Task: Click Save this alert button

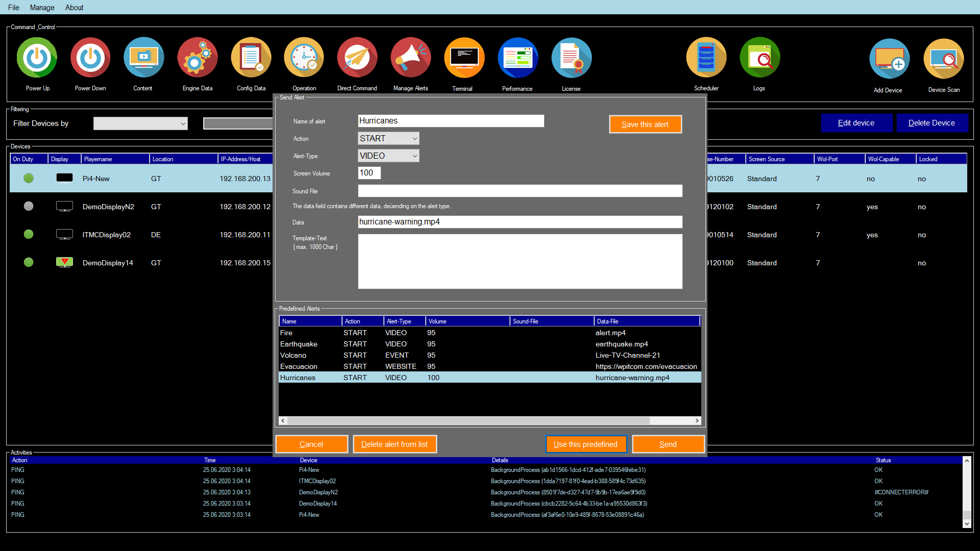Action: coord(645,124)
